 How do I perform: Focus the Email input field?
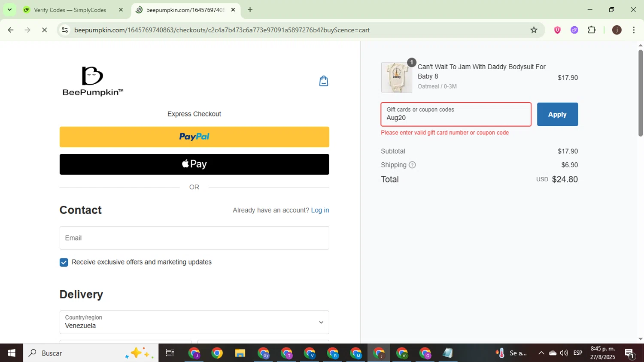194,238
